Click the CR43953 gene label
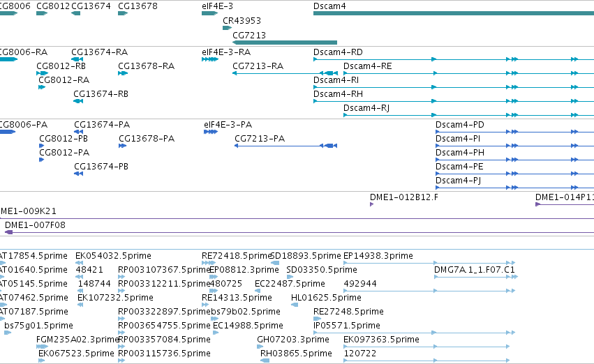This screenshot has height=364, width=594. click(242, 21)
